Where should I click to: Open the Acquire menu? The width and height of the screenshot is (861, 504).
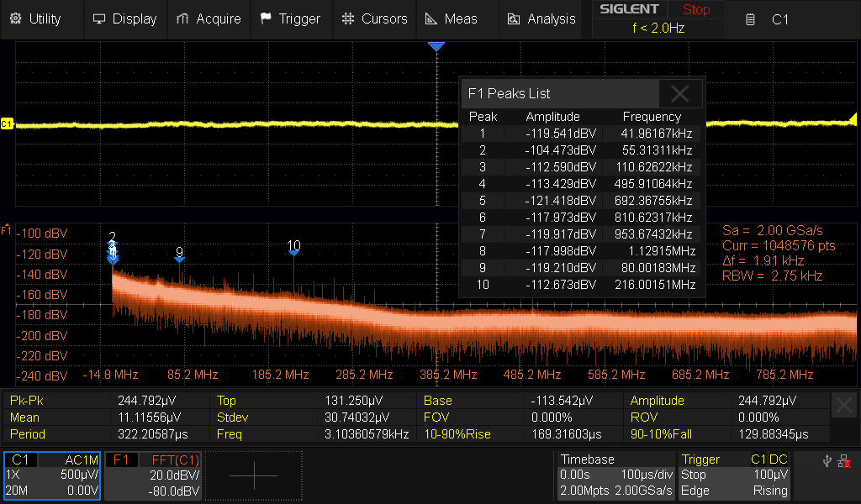pos(209,18)
